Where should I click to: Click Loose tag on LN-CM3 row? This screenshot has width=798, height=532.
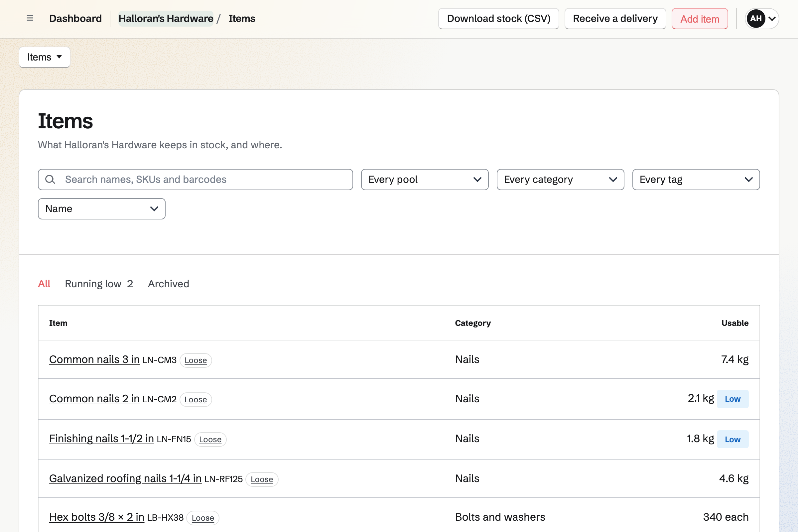(196, 360)
